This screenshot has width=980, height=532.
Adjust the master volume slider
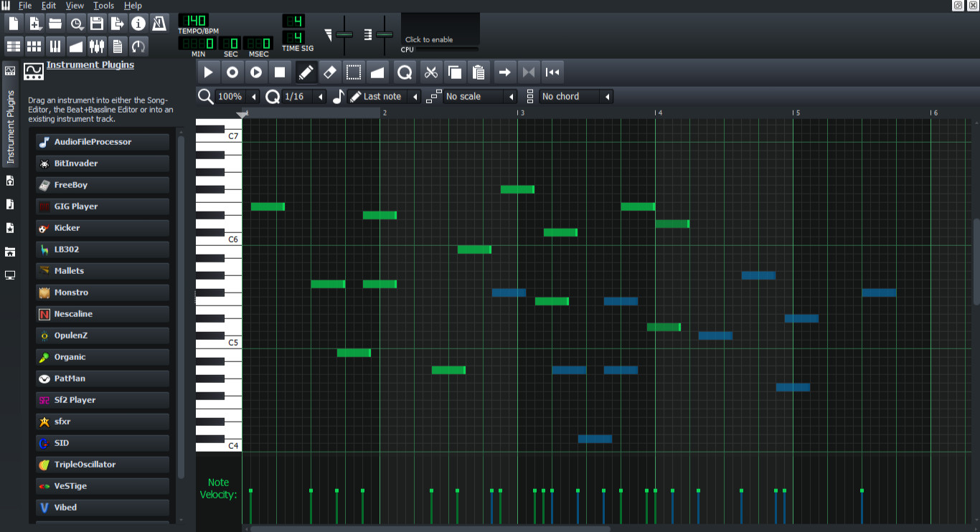point(344,34)
